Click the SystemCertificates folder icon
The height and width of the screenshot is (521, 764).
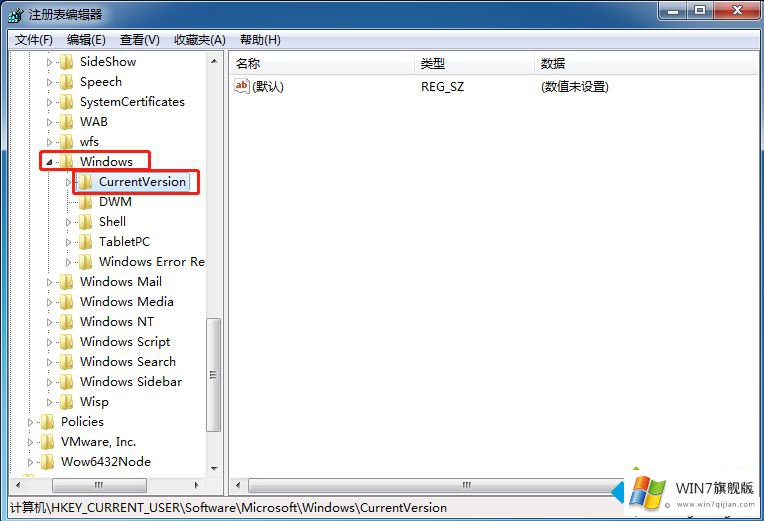pos(66,102)
